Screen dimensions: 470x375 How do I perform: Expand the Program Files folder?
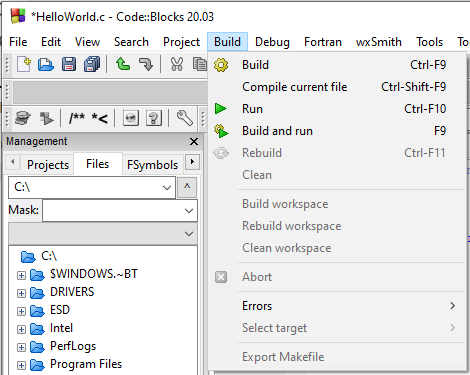pyautogui.click(x=21, y=365)
